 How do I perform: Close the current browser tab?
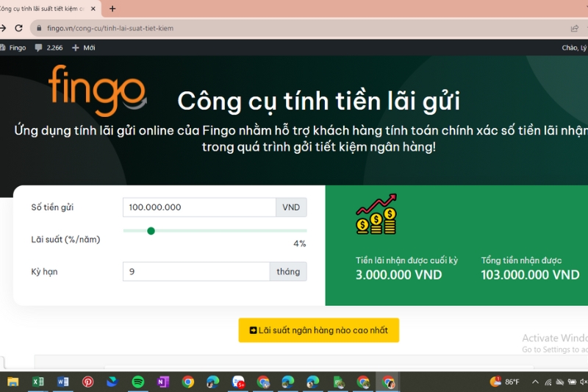93,9
